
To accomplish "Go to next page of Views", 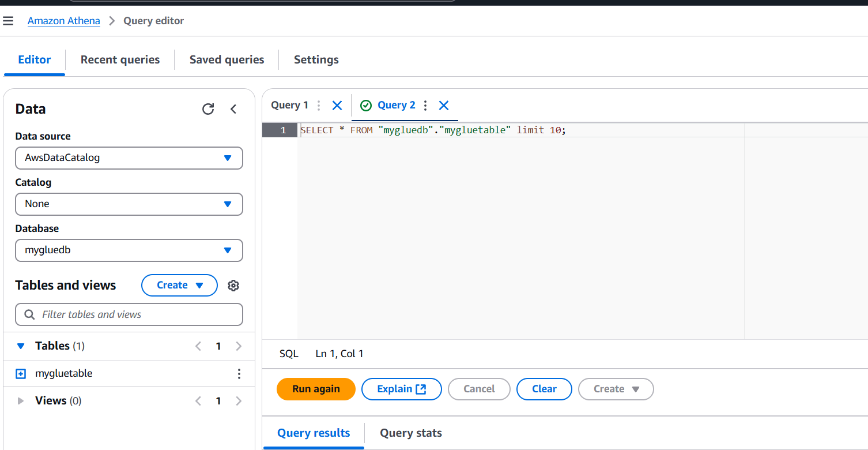I will [239, 401].
